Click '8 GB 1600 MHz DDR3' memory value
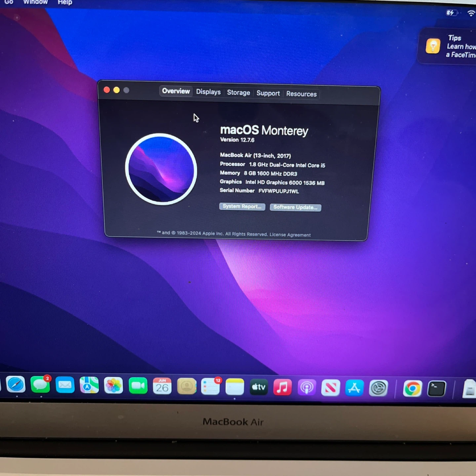Screen dimensions: 476x476 click(270, 174)
